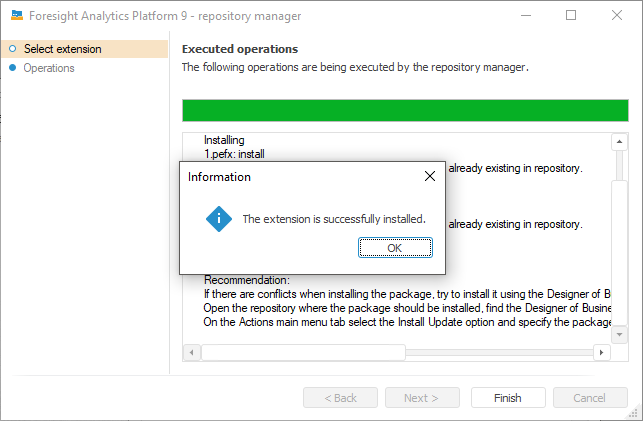Minimize the repository manager window
Image resolution: width=643 pixels, height=421 pixels.
(x=525, y=15)
